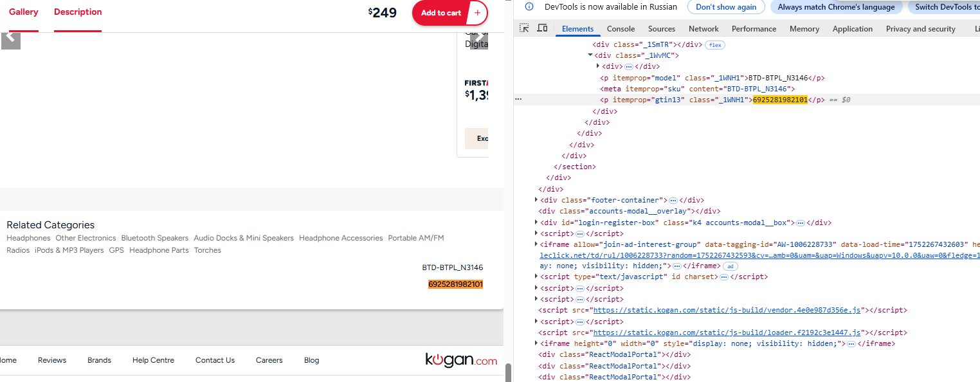This screenshot has height=382, width=980.
Task: Open Privacy and security tab
Action: 921,29
